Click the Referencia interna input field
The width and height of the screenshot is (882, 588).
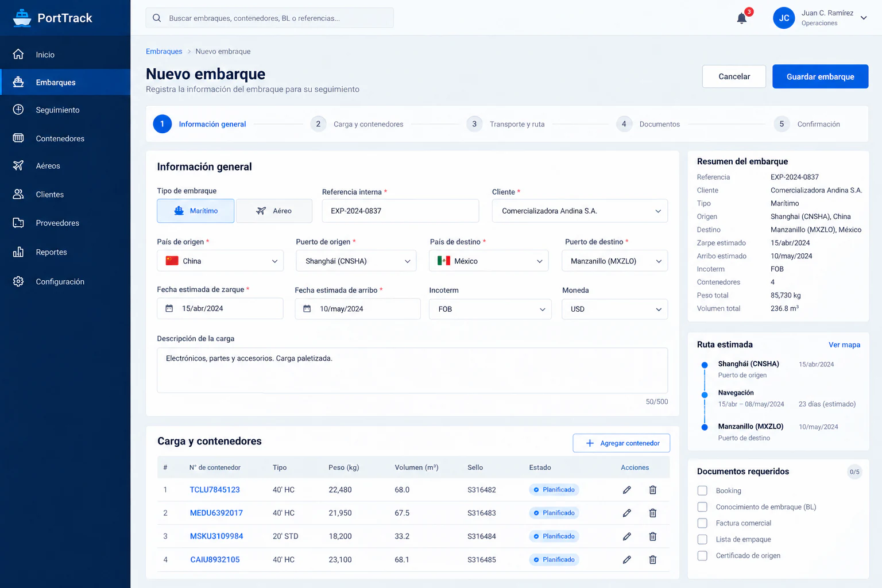(400, 211)
